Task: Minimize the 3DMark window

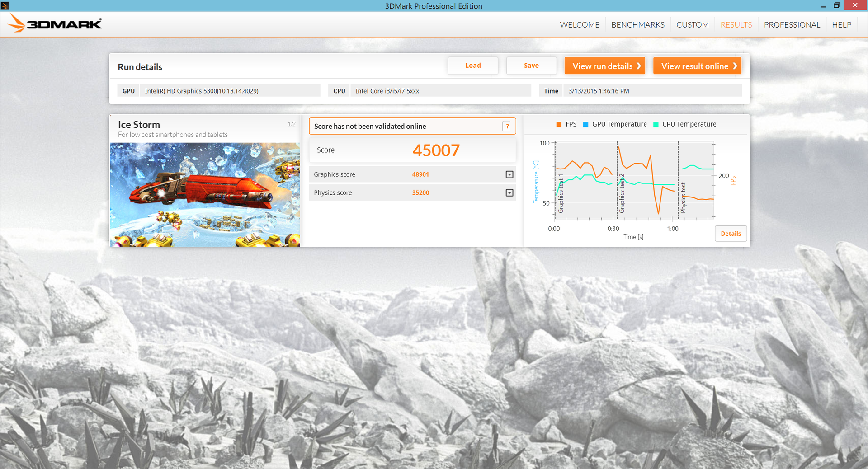Action: pos(823,6)
